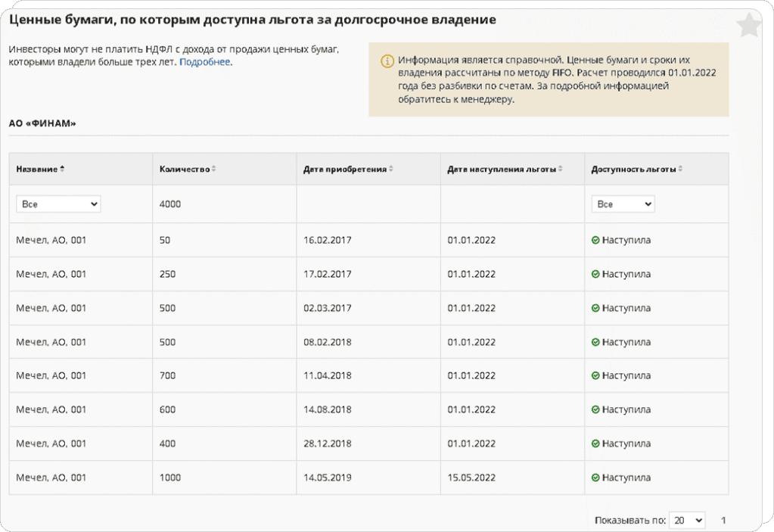Follow the Подробнее link
This screenshot has width=774, height=532.
[205, 62]
